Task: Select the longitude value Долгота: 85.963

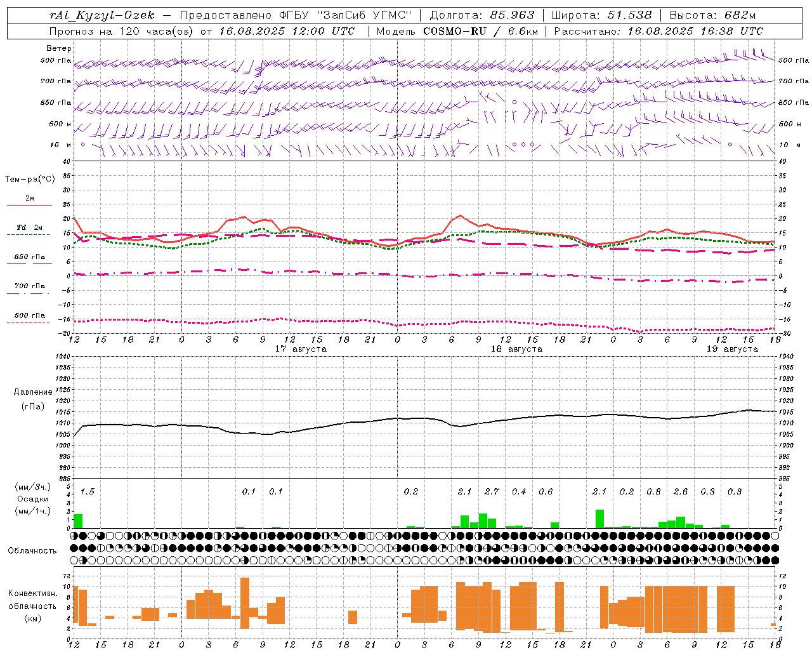Action: coord(482,15)
